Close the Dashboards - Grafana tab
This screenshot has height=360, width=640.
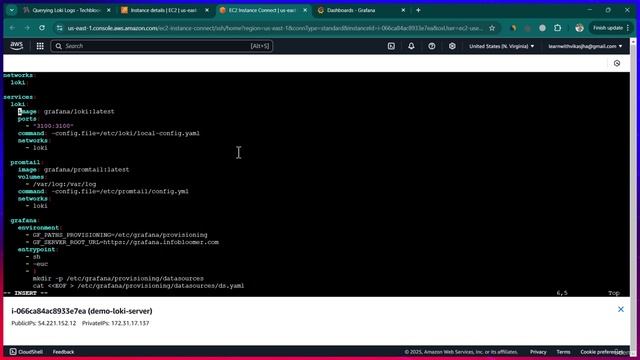(403, 10)
